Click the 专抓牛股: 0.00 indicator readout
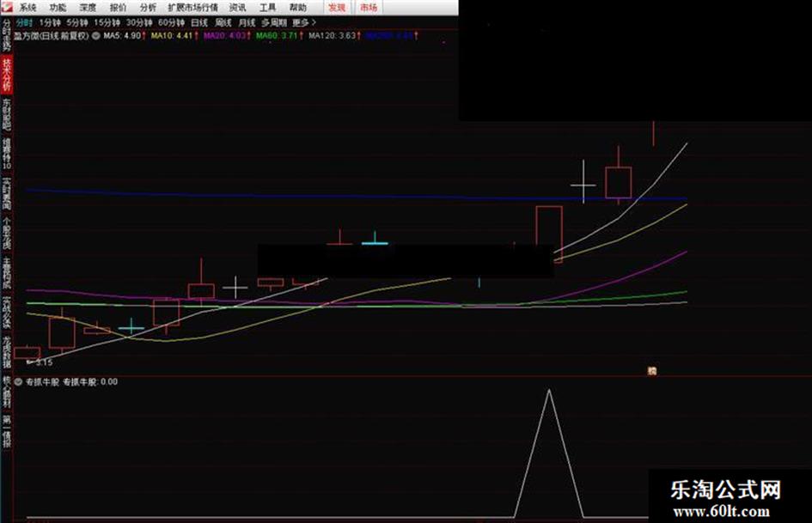The image size is (812, 523). tap(90, 382)
